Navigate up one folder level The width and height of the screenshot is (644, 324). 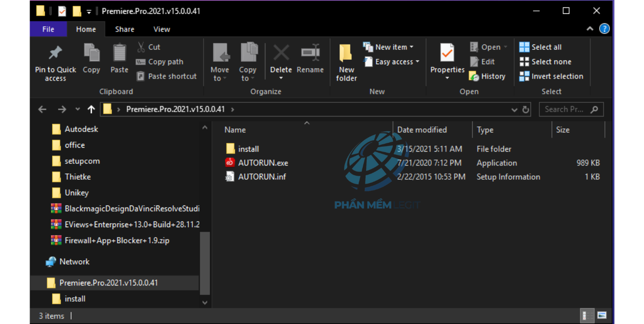coord(91,110)
